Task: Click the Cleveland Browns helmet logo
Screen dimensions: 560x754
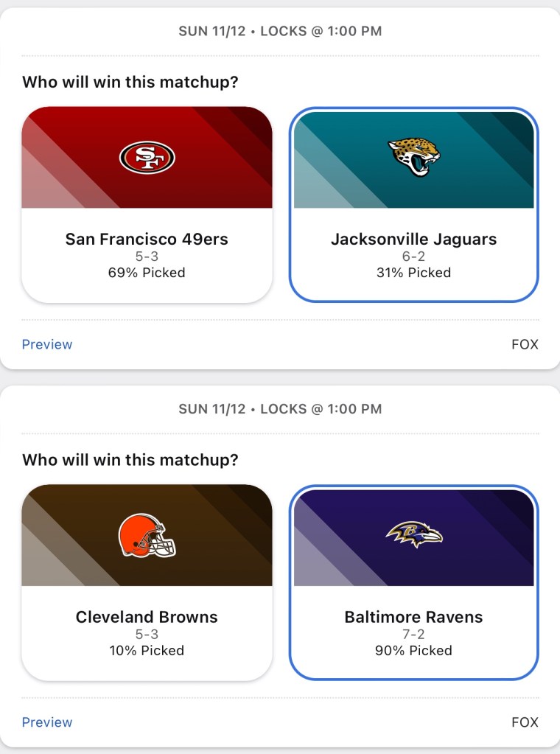Action: pyautogui.click(x=147, y=535)
